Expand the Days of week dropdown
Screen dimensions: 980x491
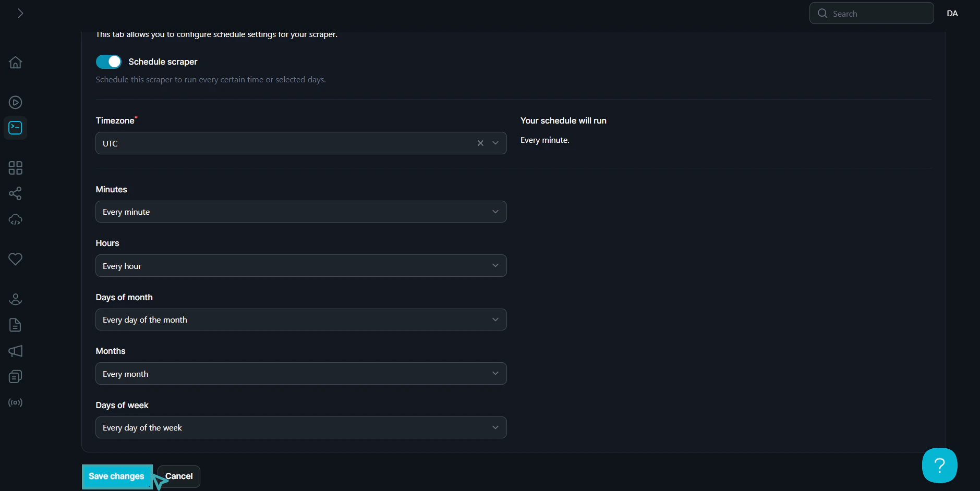pyautogui.click(x=300, y=427)
